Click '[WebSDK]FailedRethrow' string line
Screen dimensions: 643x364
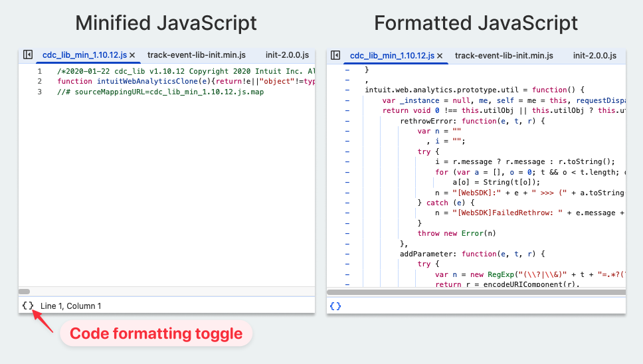530,213
